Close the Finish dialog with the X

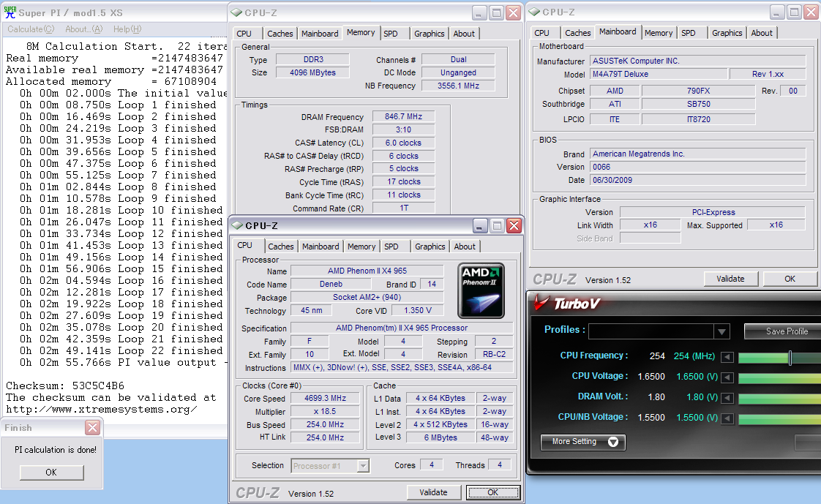coord(93,428)
